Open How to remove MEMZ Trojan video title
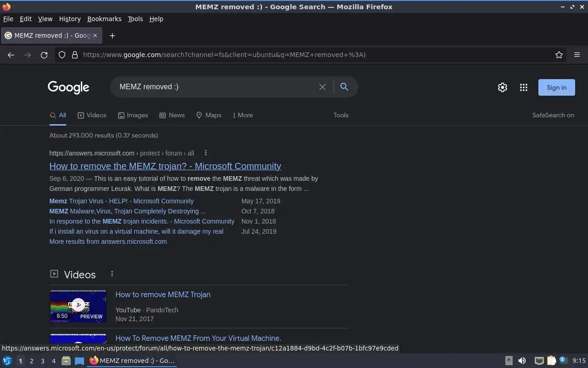This screenshot has width=588, height=368. (163, 294)
